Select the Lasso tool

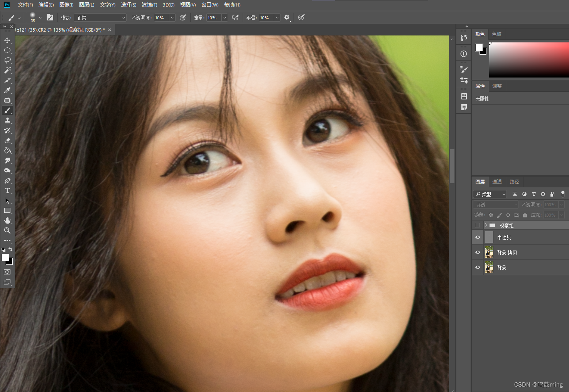click(x=7, y=61)
